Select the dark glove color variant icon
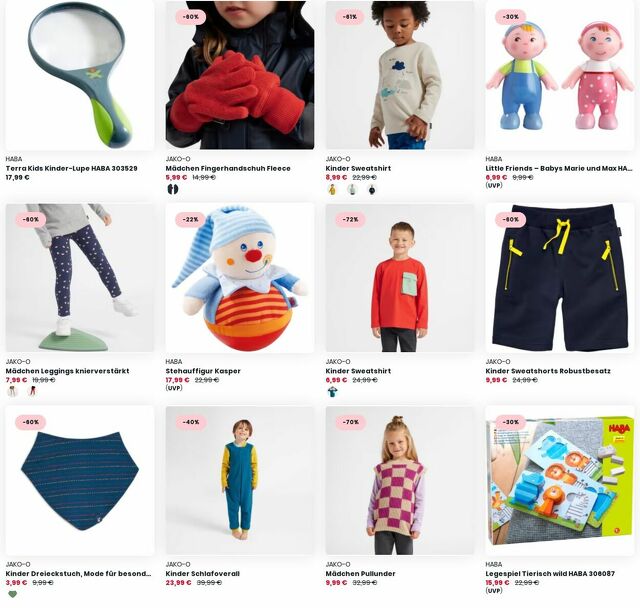This screenshot has width=640, height=608. pos(173,189)
